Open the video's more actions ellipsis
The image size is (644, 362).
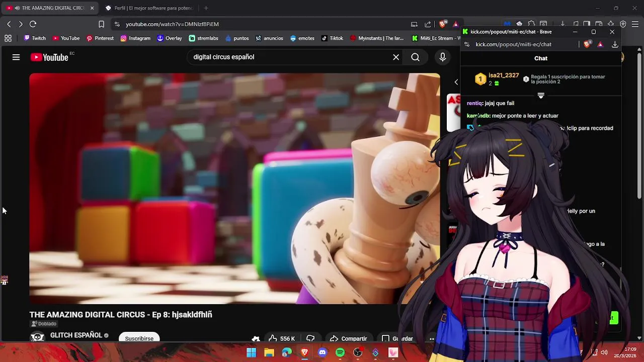(x=432, y=339)
